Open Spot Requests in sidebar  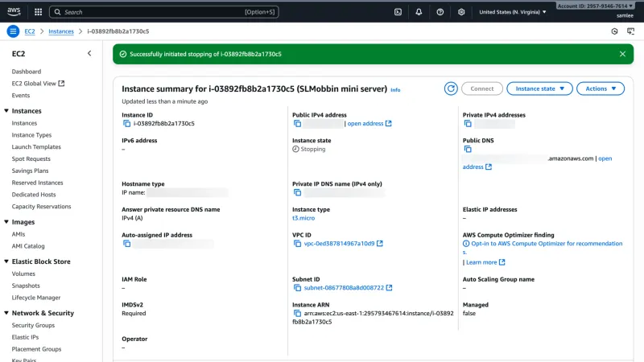[31, 158]
